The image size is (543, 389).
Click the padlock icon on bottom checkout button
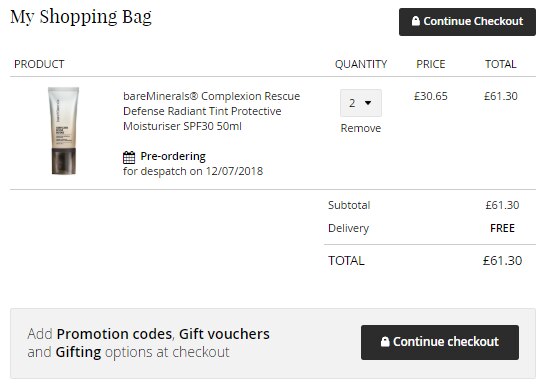[x=385, y=342]
